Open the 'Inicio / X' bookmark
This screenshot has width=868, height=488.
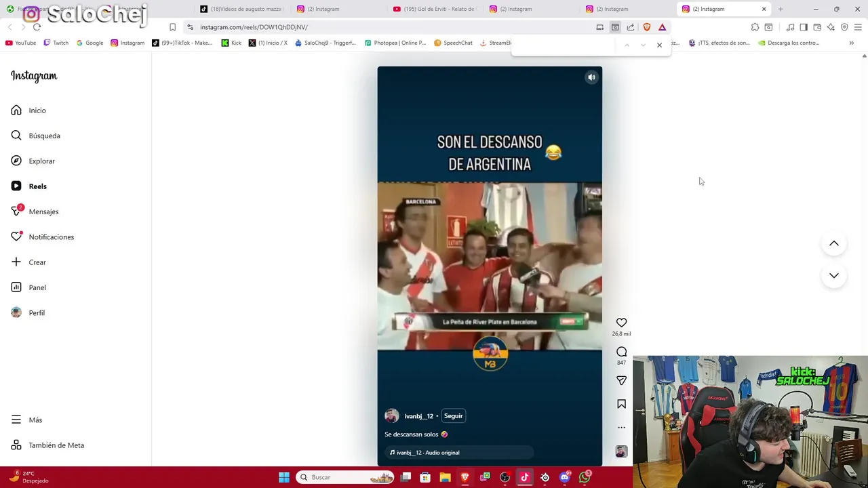tap(268, 43)
